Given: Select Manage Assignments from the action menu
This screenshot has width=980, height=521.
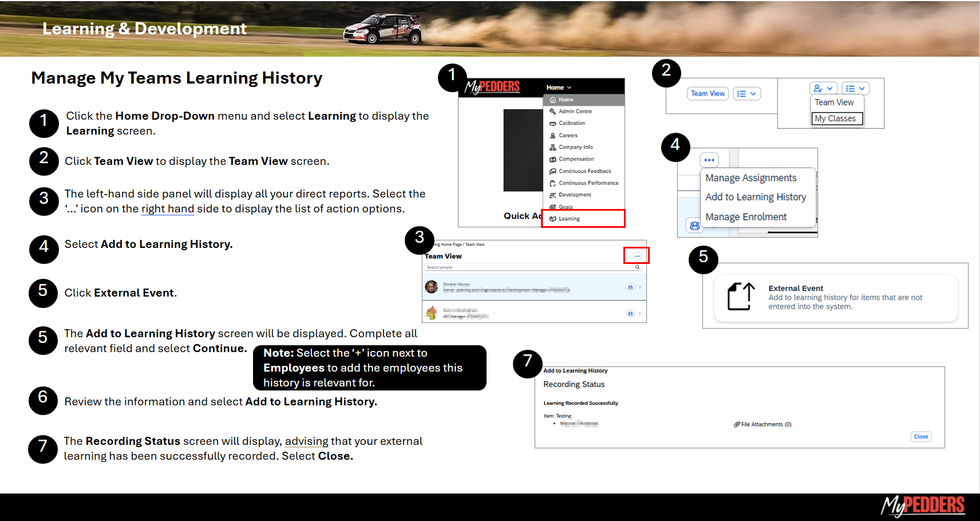Looking at the screenshot, I should click(x=750, y=178).
